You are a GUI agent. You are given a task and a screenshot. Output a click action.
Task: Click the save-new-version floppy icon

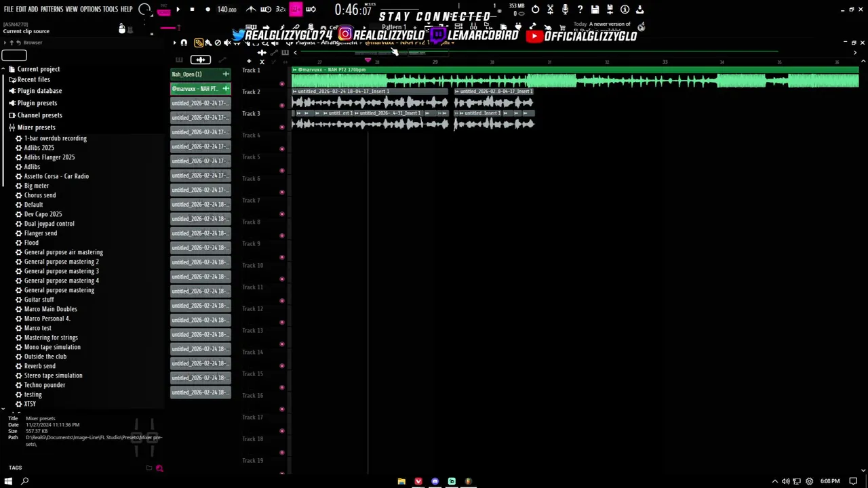pos(610,9)
